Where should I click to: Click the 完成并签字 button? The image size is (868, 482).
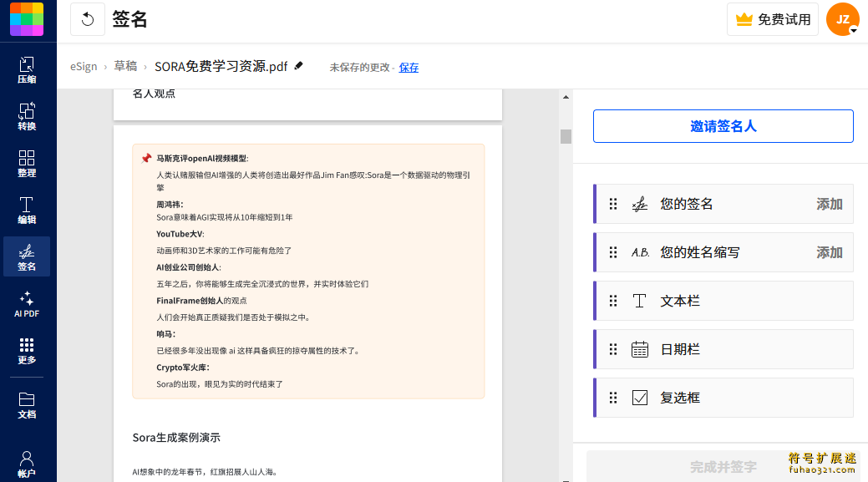(x=723, y=466)
